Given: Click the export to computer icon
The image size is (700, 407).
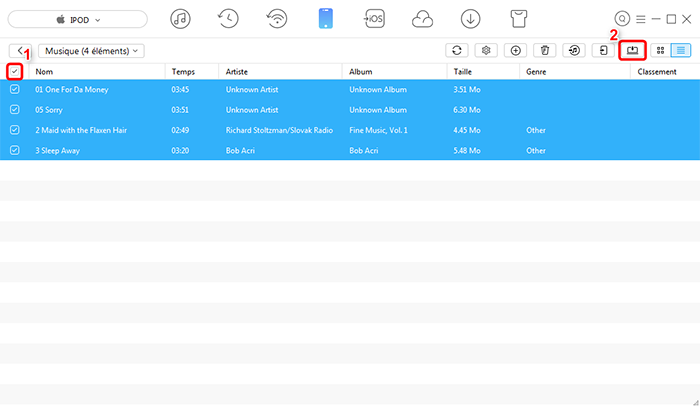Looking at the screenshot, I should 633,50.
